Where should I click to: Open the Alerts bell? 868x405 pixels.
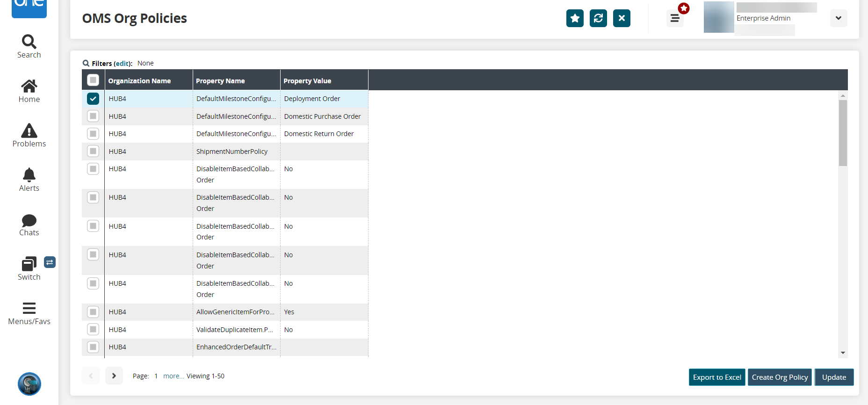pos(29,180)
